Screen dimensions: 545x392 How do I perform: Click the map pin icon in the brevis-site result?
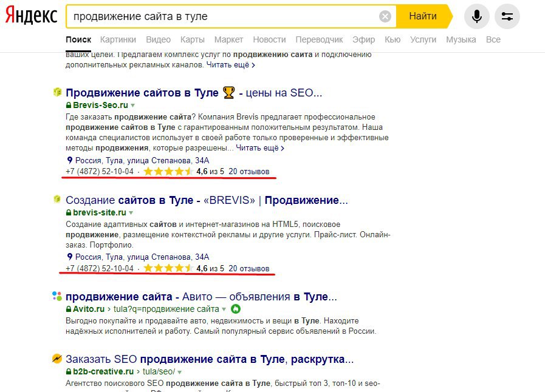coord(69,257)
